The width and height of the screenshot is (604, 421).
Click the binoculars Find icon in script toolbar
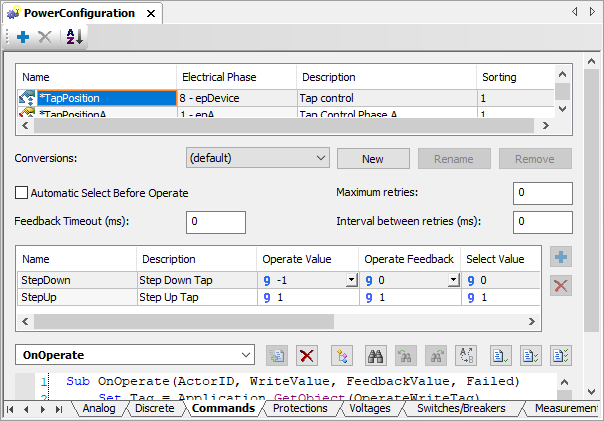[377, 355]
